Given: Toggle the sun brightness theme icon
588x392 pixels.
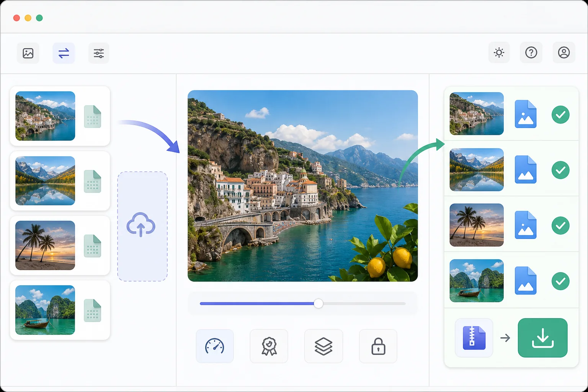Looking at the screenshot, I should tap(499, 52).
